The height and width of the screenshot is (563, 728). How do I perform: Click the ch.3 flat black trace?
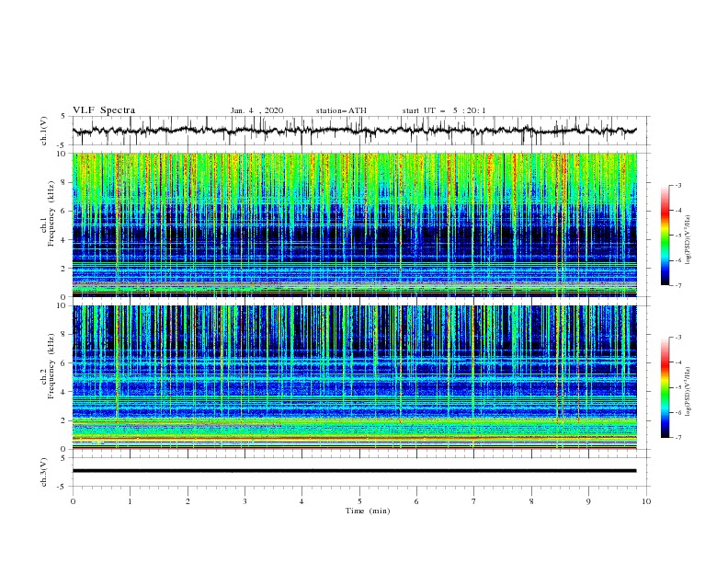354,471
